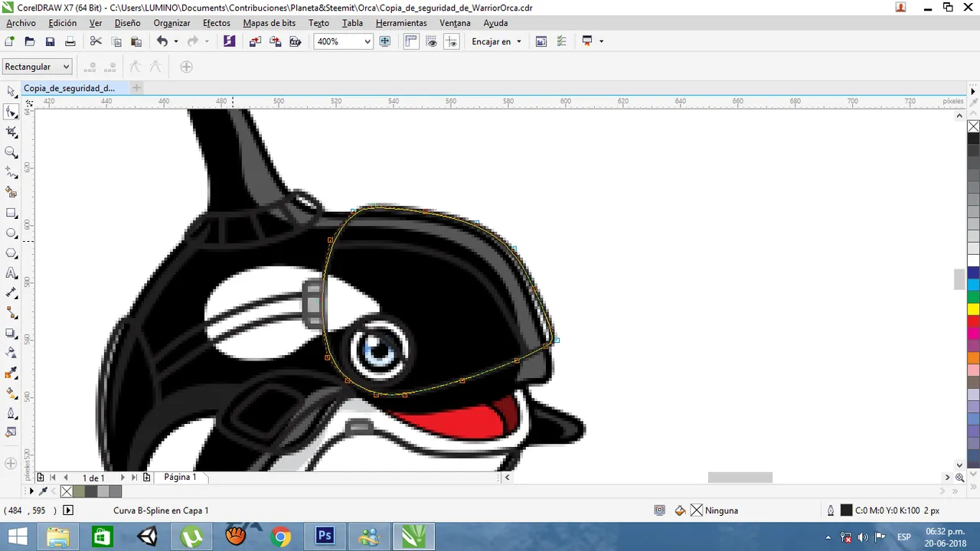Activate the Text tool

tap(11, 273)
